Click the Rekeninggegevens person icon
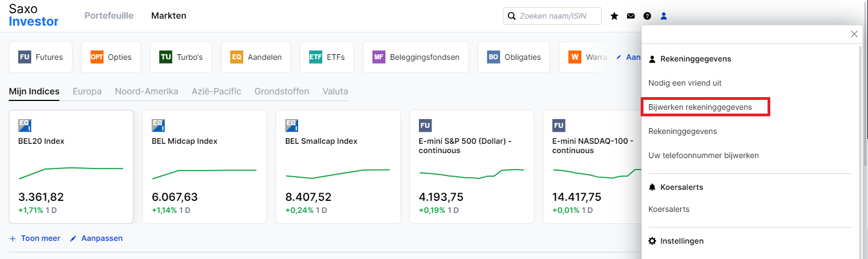The width and height of the screenshot is (868, 259). pyautogui.click(x=652, y=59)
